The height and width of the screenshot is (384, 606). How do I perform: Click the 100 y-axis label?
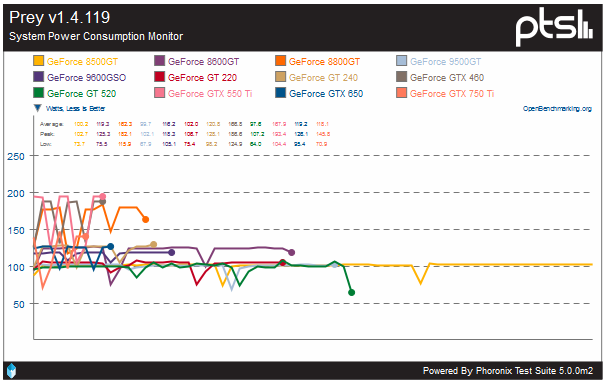click(x=16, y=267)
